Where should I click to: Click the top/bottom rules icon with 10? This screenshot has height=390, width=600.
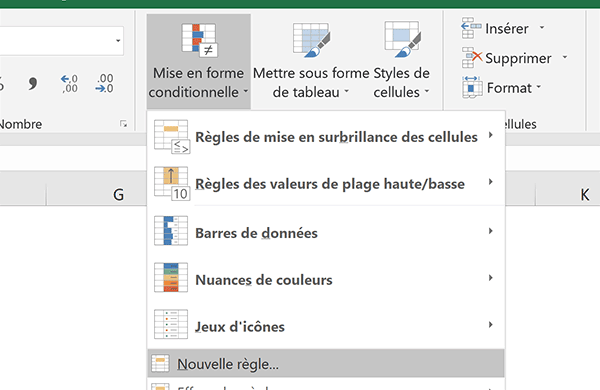pyautogui.click(x=171, y=183)
